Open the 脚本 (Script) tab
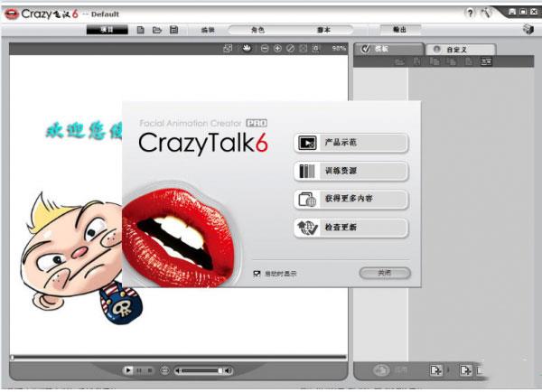 (323, 30)
